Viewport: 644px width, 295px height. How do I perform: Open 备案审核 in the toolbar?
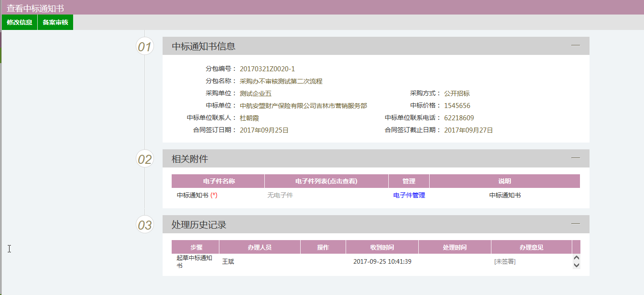point(55,22)
